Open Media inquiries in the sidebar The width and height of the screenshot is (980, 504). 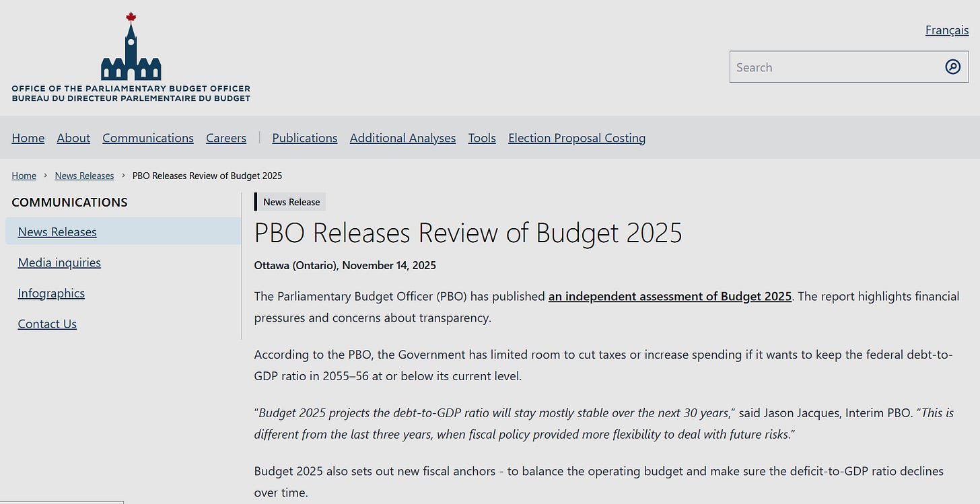pos(59,262)
